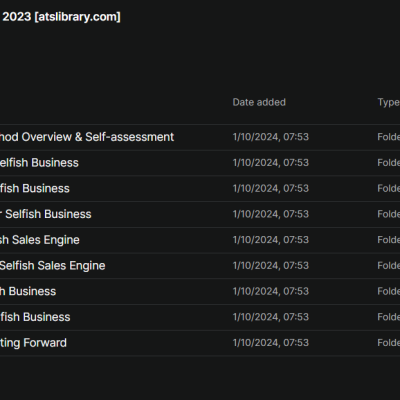Viewport: 400px width, 400px height.
Task: Select date of 'ting Forward' row
Action: (271, 343)
